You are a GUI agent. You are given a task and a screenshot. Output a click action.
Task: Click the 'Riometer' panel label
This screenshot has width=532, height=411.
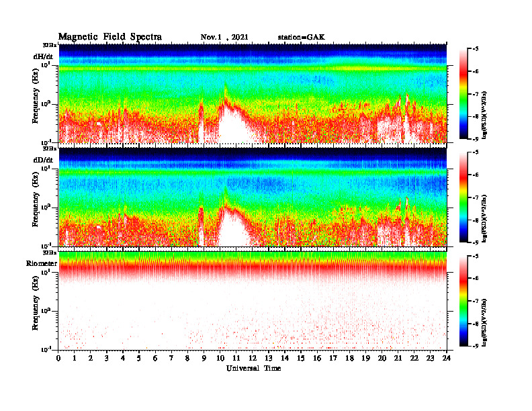(42, 263)
